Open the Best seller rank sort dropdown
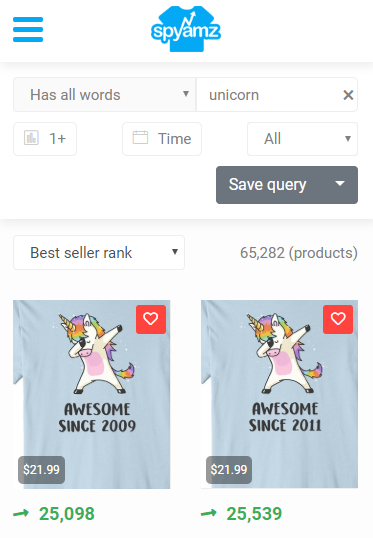The image size is (373, 538). pos(99,253)
